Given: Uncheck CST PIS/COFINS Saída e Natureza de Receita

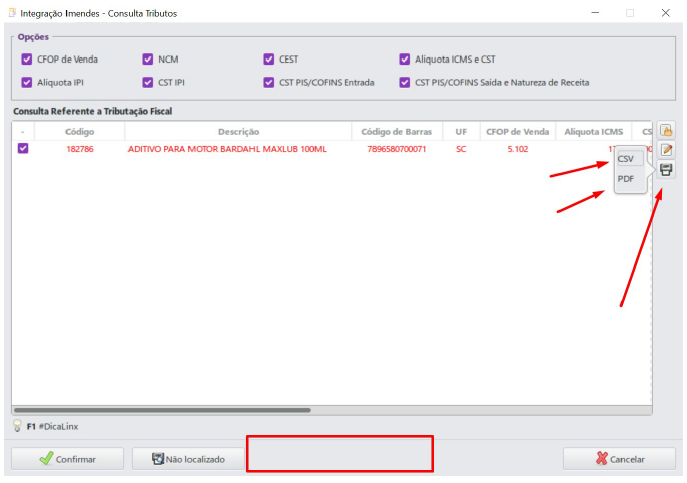Looking at the screenshot, I should 404,82.
